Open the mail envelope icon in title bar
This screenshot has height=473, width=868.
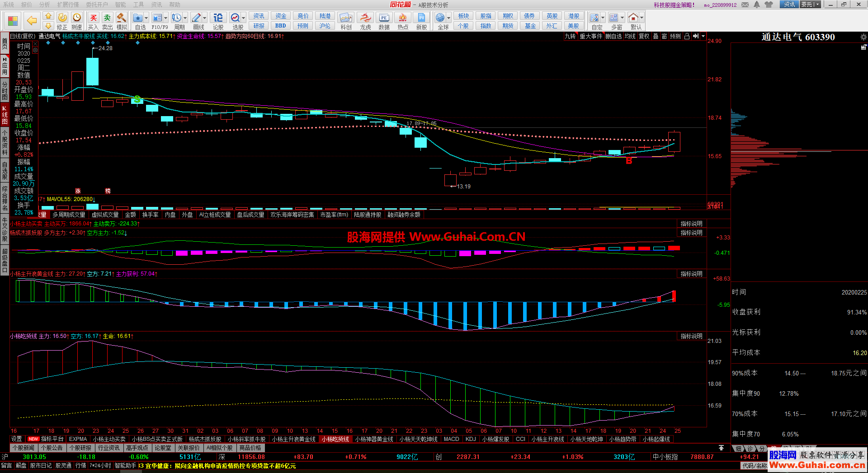click(x=745, y=5)
